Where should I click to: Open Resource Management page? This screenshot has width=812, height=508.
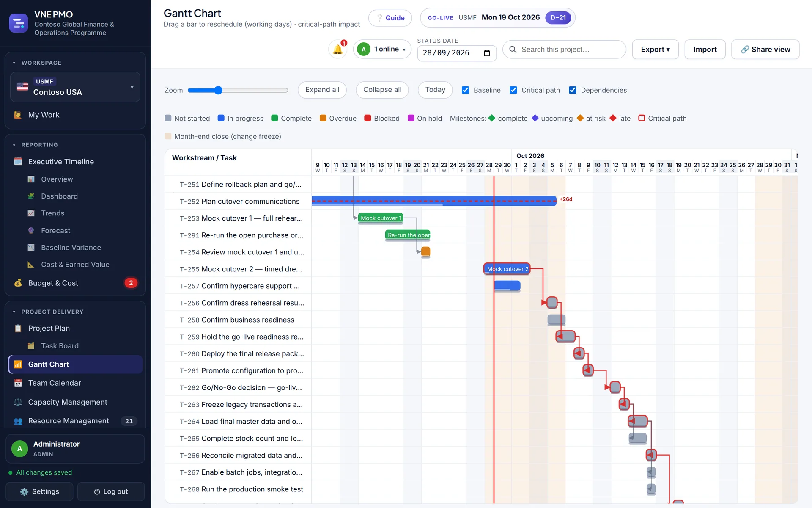(x=75, y=421)
